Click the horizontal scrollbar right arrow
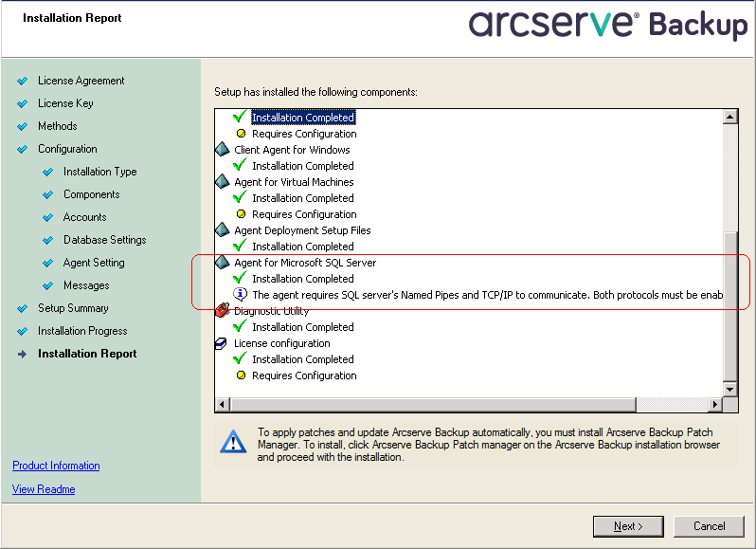Screen dimensions: 756x549 point(715,404)
